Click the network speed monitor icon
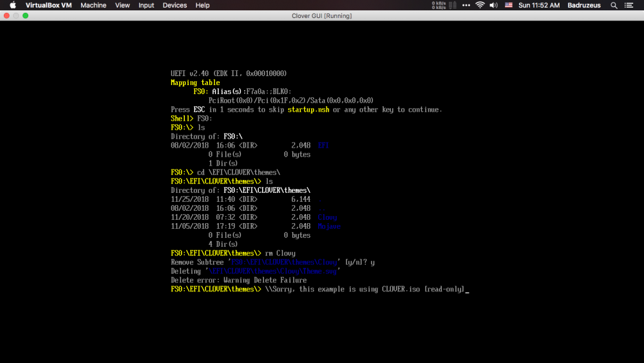 444,5
